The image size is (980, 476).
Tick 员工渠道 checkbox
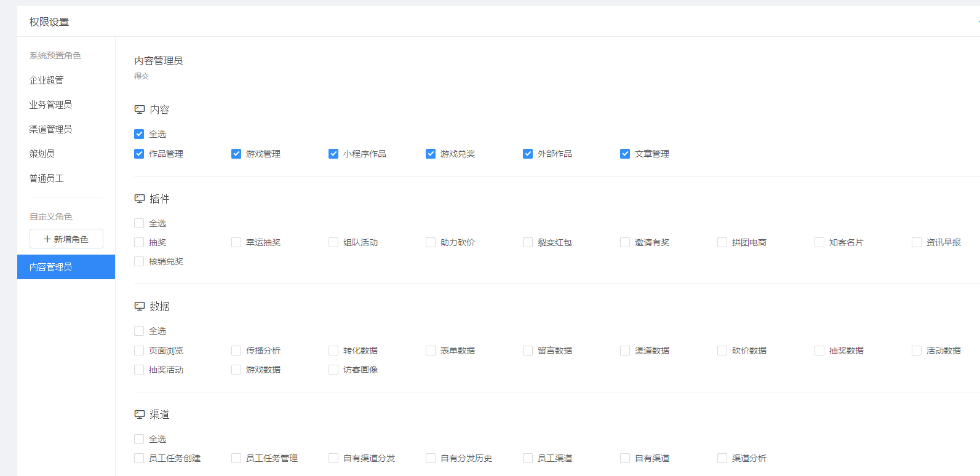[528, 458]
